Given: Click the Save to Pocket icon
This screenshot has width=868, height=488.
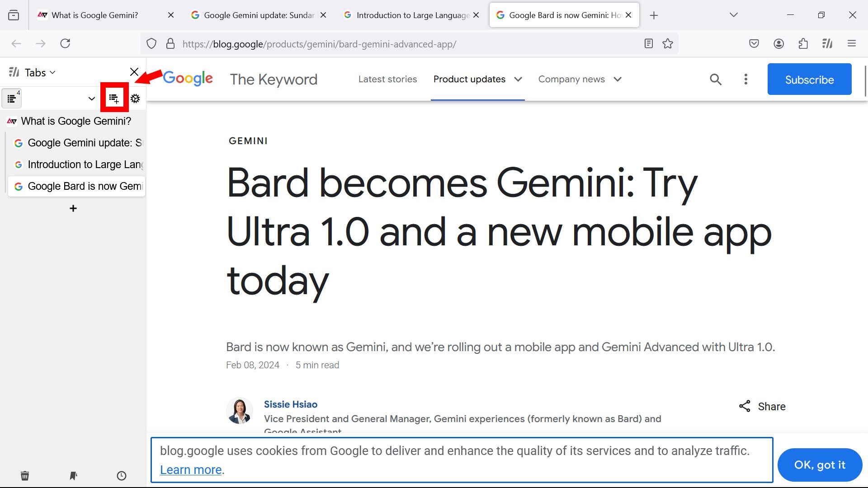Looking at the screenshot, I should pos(754,43).
